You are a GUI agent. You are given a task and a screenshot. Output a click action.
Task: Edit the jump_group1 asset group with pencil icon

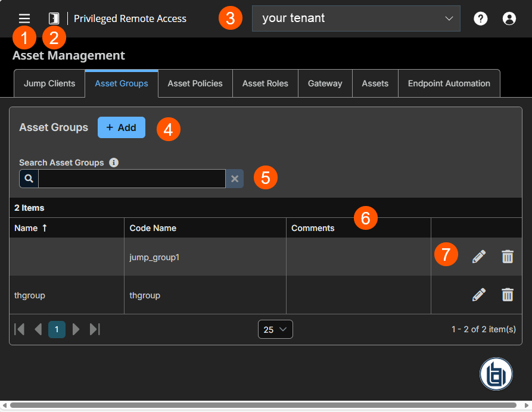click(478, 256)
